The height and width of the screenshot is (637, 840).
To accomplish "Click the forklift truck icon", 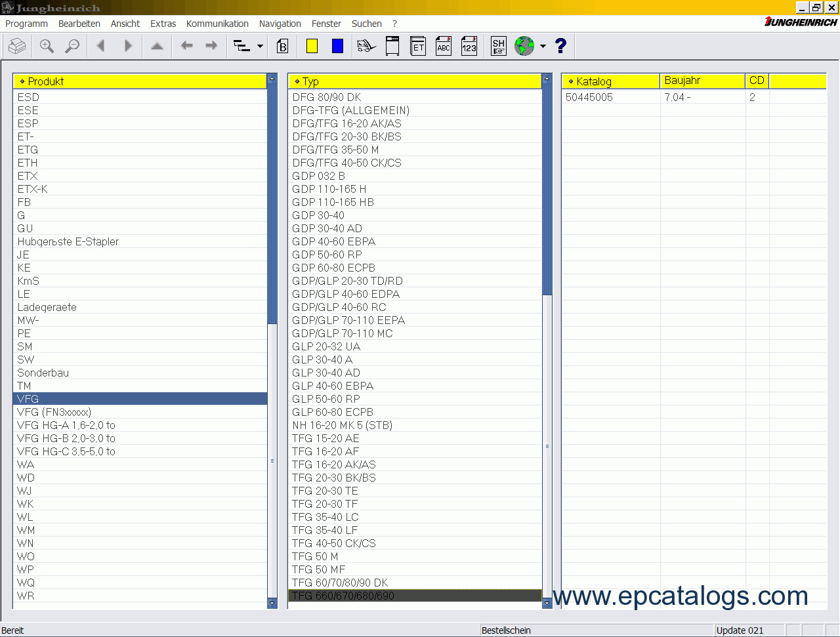I will 366,46.
